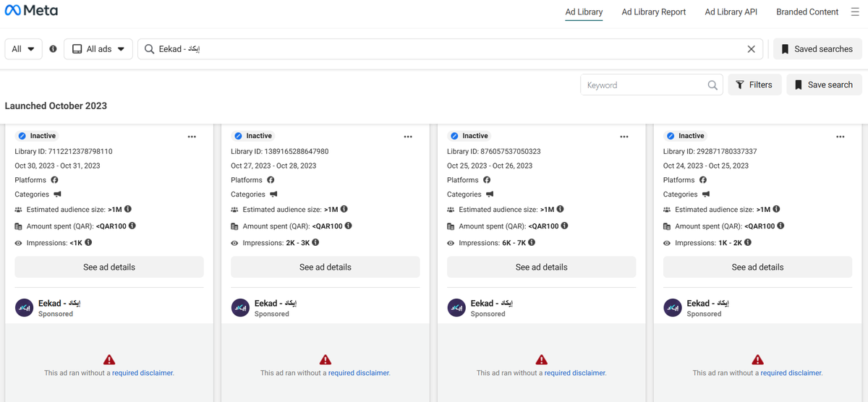Open three-dot menu for ad 292871780337337
Viewport: 868px width, 402px height.
841,137
